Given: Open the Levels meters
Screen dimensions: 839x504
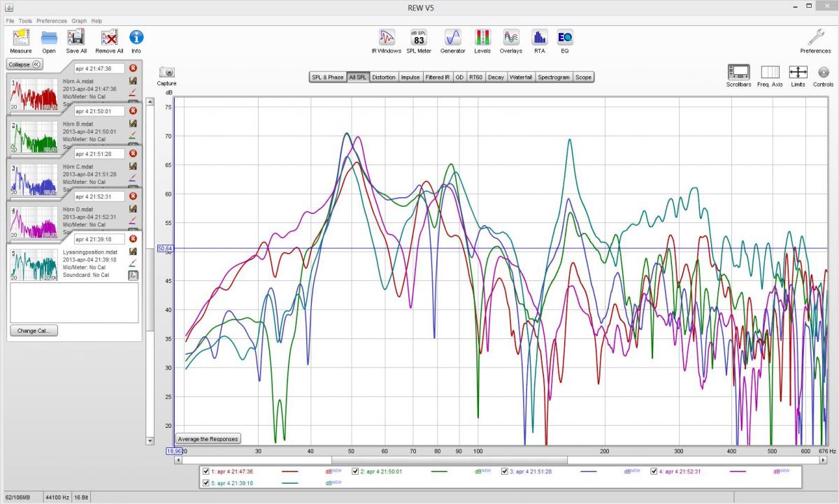Looking at the screenshot, I should click(x=482, y=37).
